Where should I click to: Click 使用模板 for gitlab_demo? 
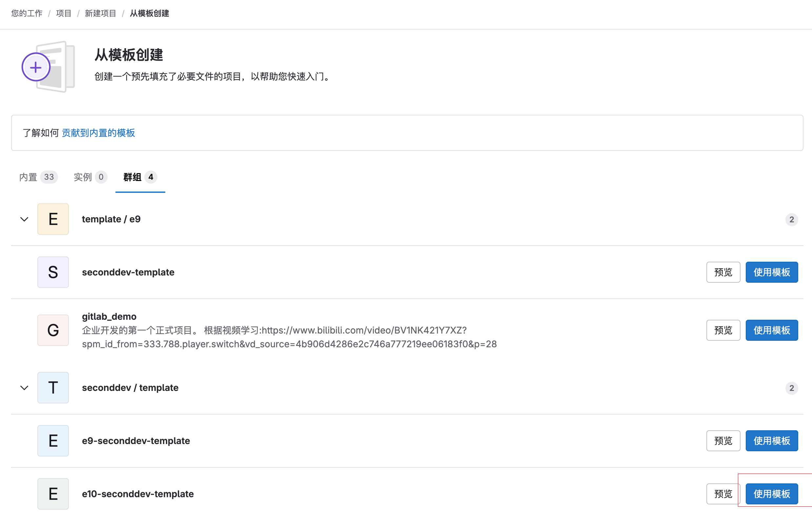click(x=772, y=330)
